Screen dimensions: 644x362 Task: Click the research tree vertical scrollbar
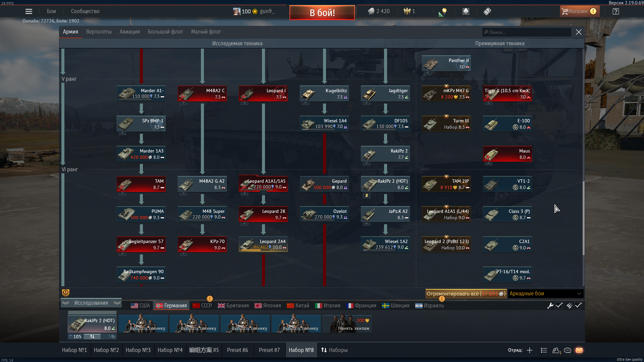click(583, 218)
